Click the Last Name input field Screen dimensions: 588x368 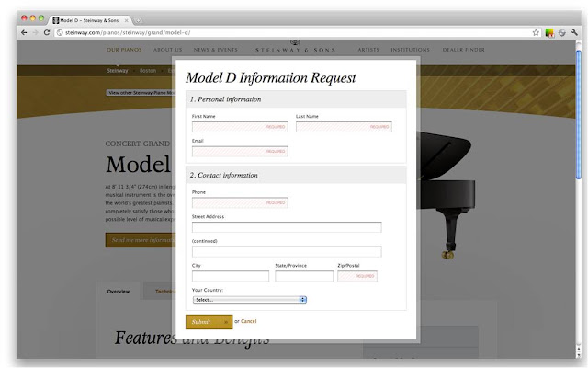(x=344, y=127)
